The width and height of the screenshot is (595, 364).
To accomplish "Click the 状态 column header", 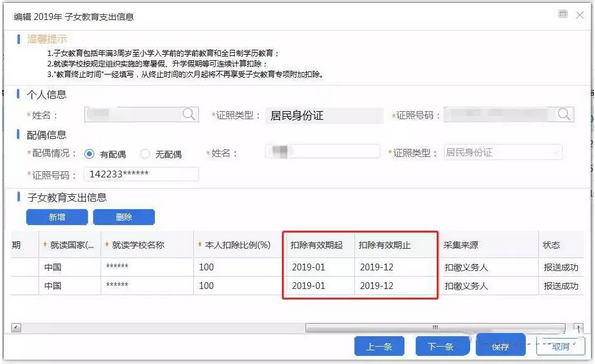I will click(x=561, y=245).
